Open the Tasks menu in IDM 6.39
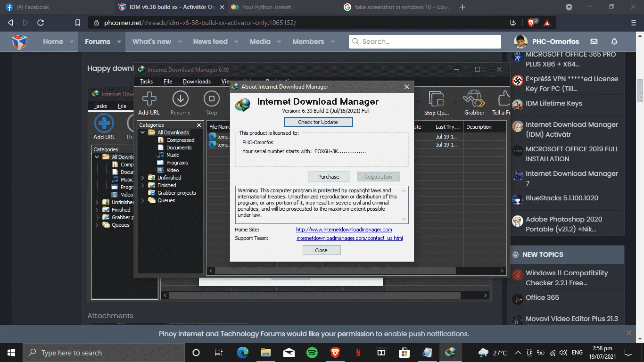 pyautogui.click(x=146, y=82)
